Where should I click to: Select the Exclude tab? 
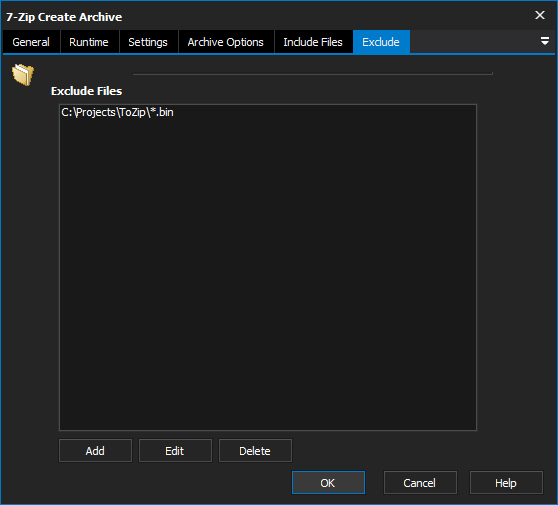(x=381, y=42)
